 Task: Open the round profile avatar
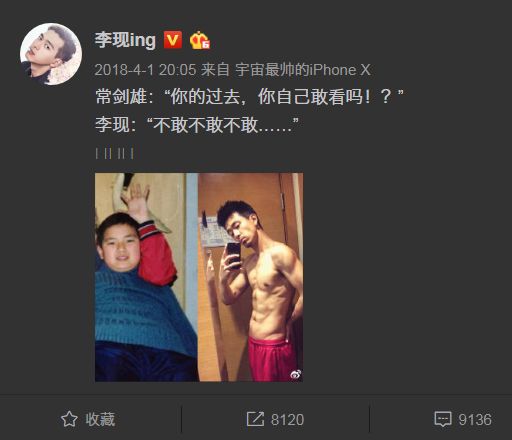[x=51, y=54]
